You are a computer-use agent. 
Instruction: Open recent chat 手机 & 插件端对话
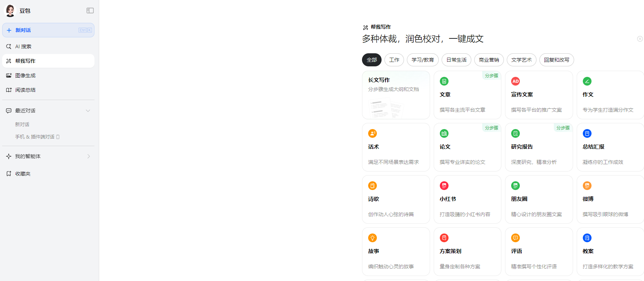point(35,137)
